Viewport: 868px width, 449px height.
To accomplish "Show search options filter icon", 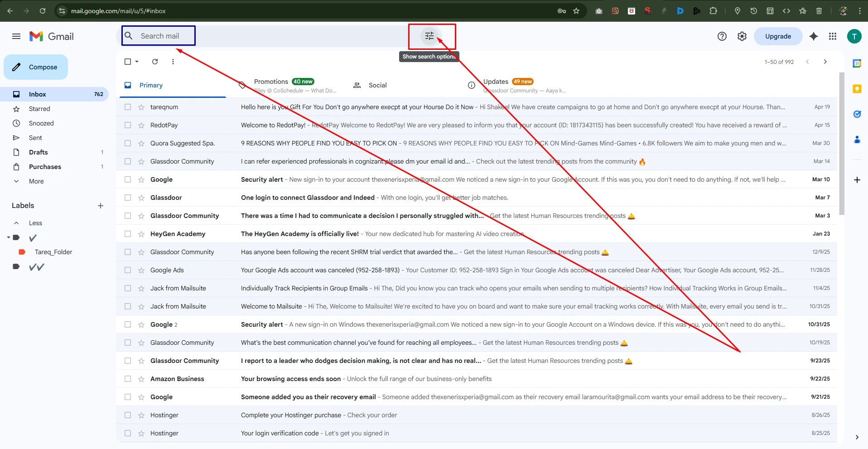I will click(x=429, y=36).
